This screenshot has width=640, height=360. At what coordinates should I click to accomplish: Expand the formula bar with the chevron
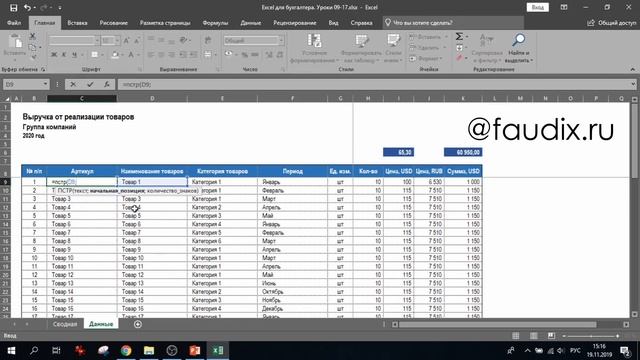point(633,84)
